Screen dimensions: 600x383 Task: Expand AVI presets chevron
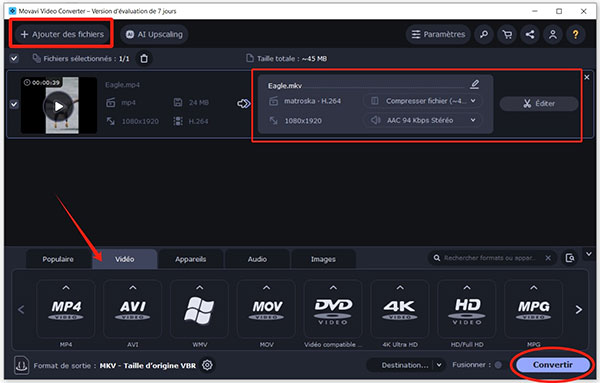pyautogui.click(x=132, y=287)
